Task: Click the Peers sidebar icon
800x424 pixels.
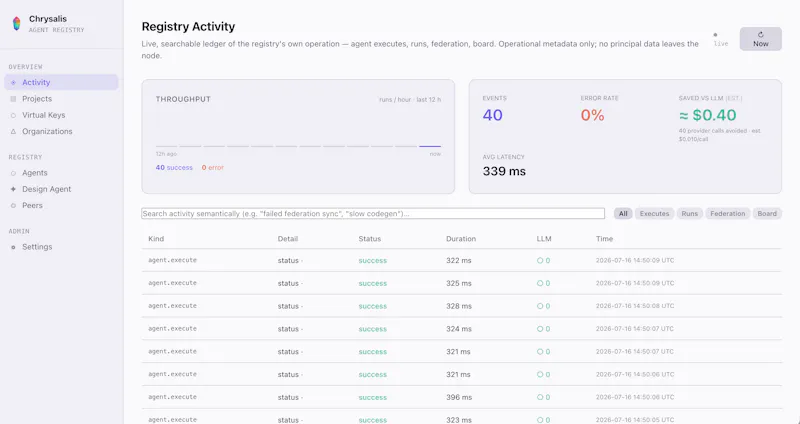Action: point(13,206)
